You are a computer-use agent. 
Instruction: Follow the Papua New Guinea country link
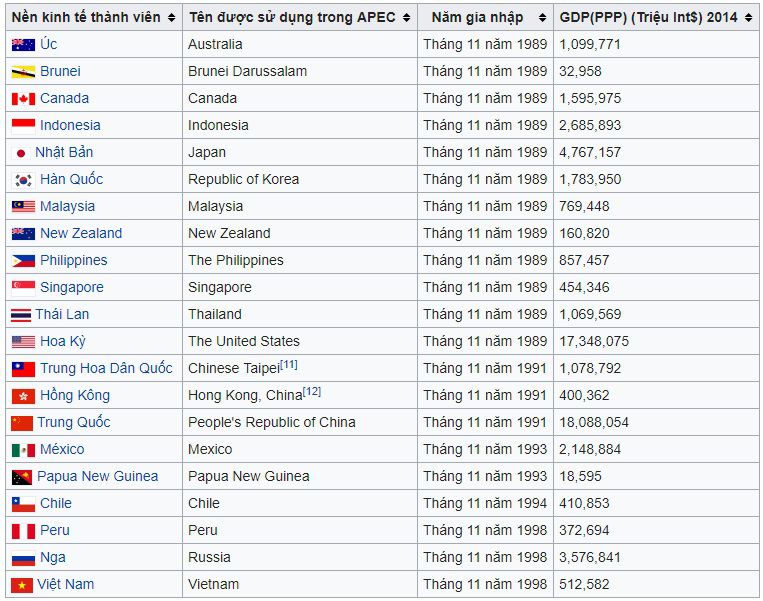[x=98, y=476]
